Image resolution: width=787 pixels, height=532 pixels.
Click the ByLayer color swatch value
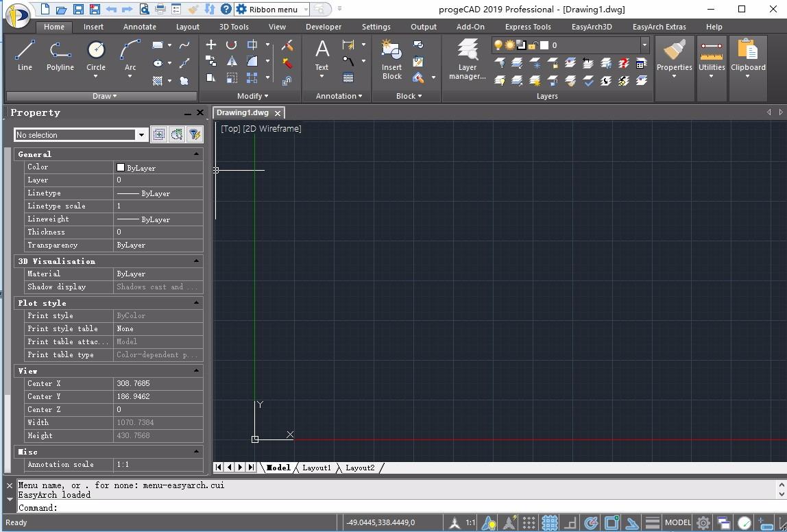[x=121, y=167]
